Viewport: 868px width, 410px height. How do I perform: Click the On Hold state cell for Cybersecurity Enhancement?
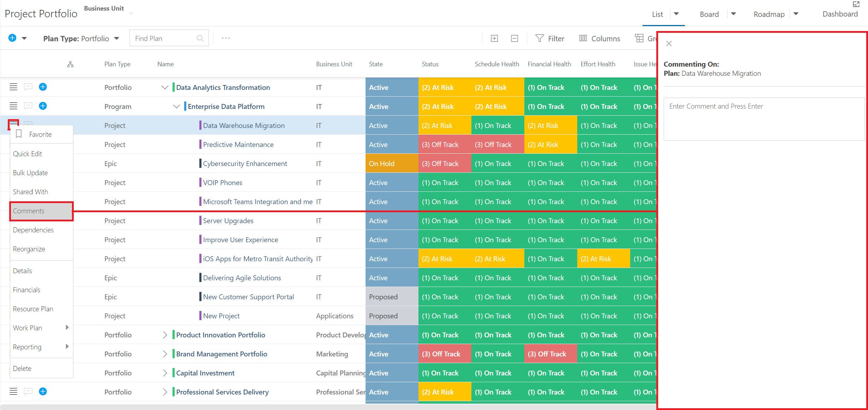(x=392, y=164)
